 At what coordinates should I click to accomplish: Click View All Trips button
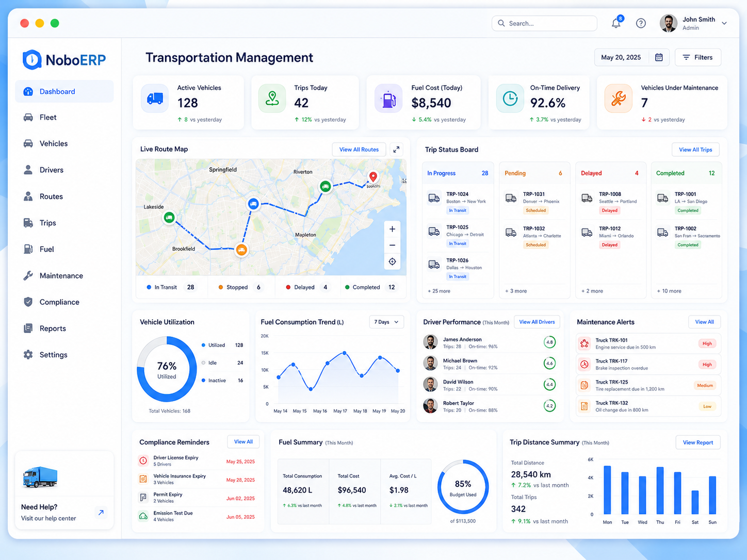695,150
